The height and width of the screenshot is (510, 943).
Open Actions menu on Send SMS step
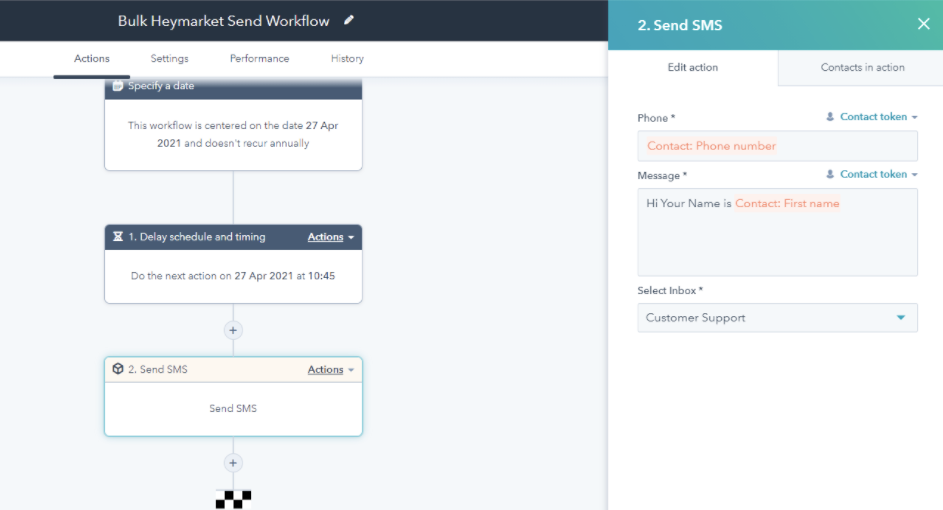pyautogui.click(x=331, y=370)
